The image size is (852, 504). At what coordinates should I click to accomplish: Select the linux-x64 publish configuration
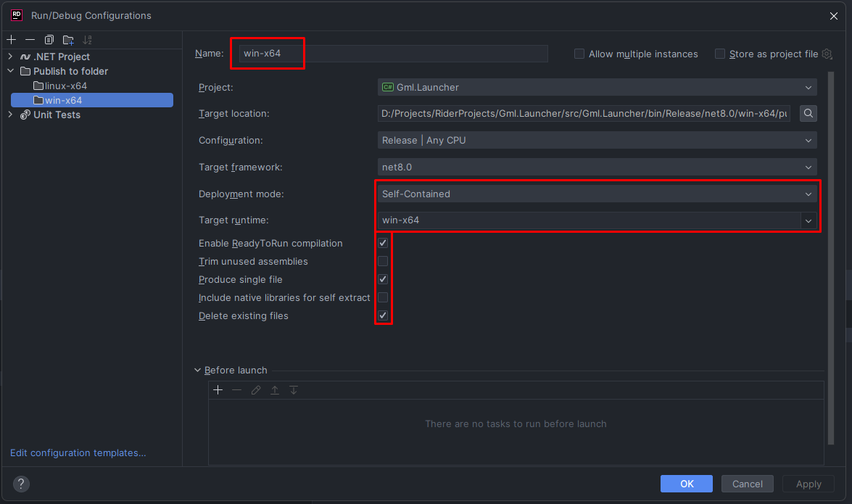click(x=65, y=86)
